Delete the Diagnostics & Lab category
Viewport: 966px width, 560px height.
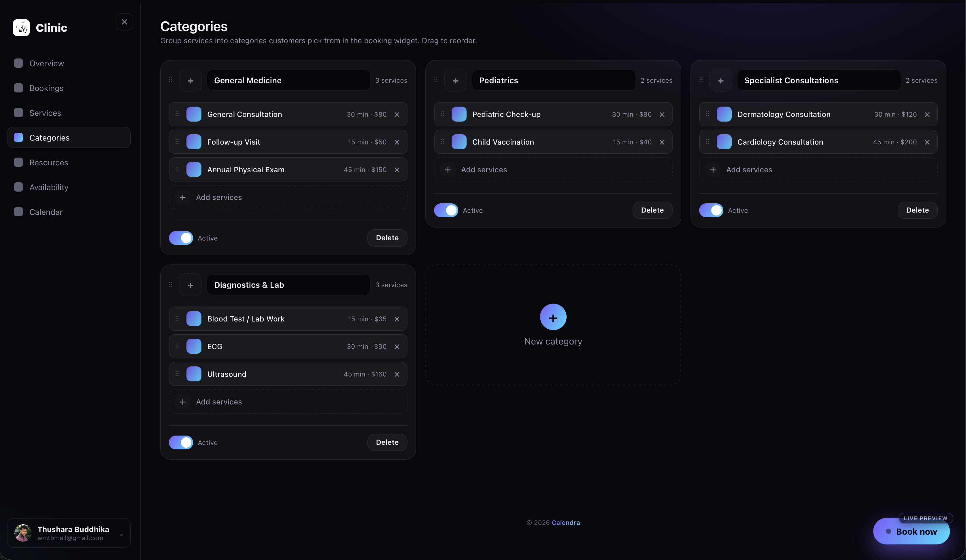point(387,442)
